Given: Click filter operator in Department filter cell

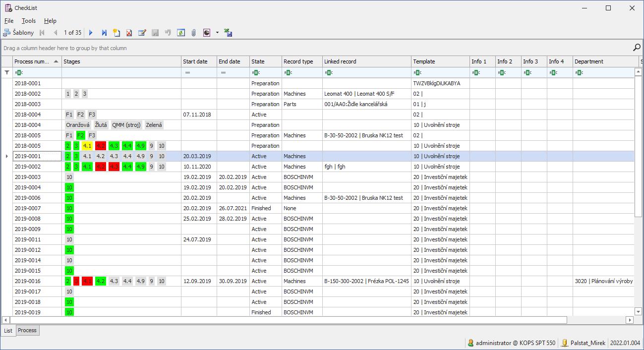Looking at the screenshot, I should click(579, 72).
